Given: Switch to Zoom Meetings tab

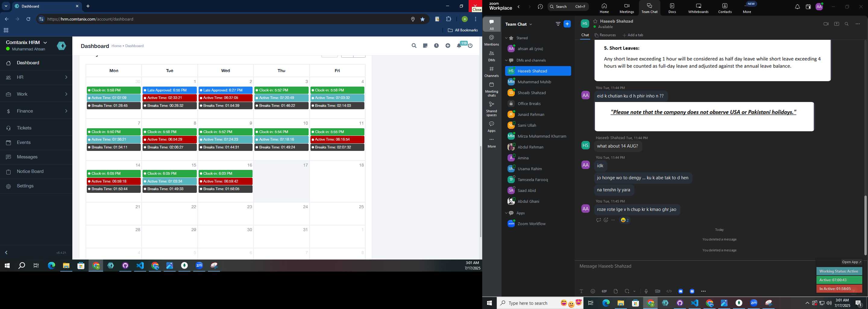Looking at the screenshot, I should click(627, 8).
